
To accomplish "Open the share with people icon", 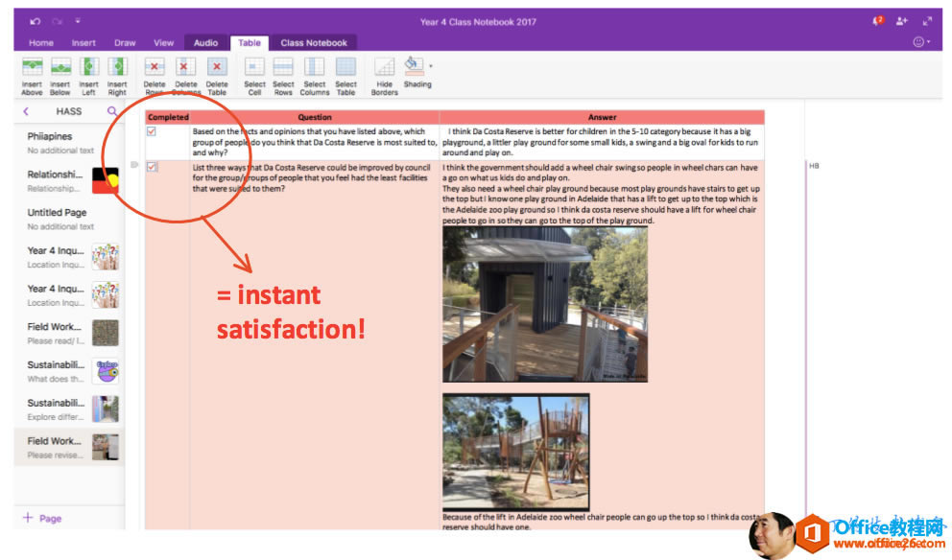I will click(900, 20).
